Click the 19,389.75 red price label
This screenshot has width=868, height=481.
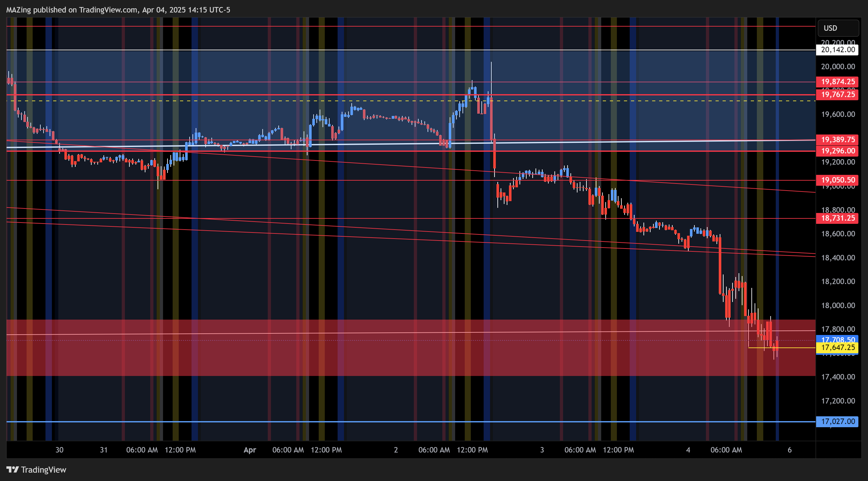point(837,139)
